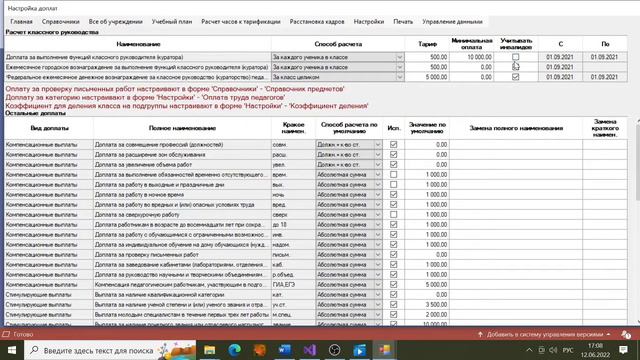Select the 5 000.00 tariff cell in Федеральное row

coord(427,77)
